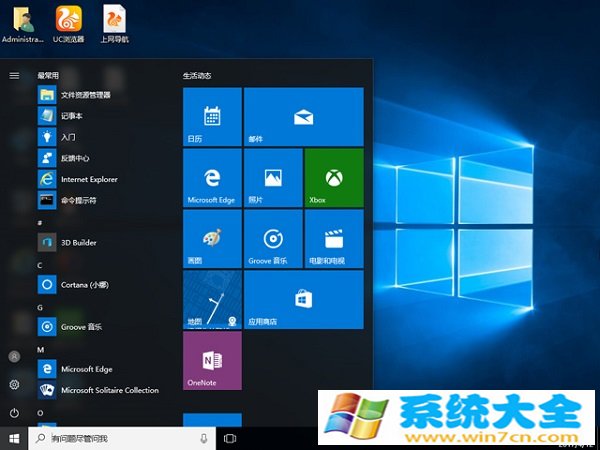Click the Windows Start button
The height and width of the screenshot is (450, 600).
14,439
